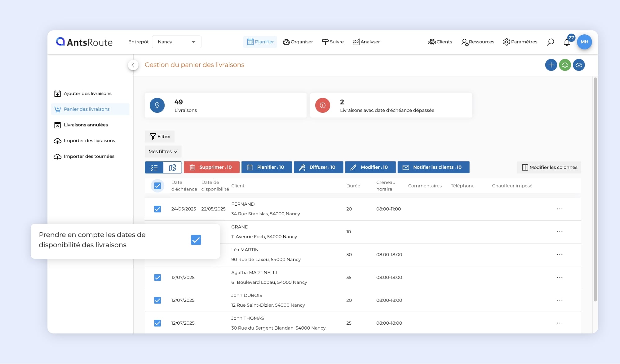Image resolution: width=620 pixels, height=364 pixels.
Task: Click the vertical scrollbar
Action: tap(595, 189)
